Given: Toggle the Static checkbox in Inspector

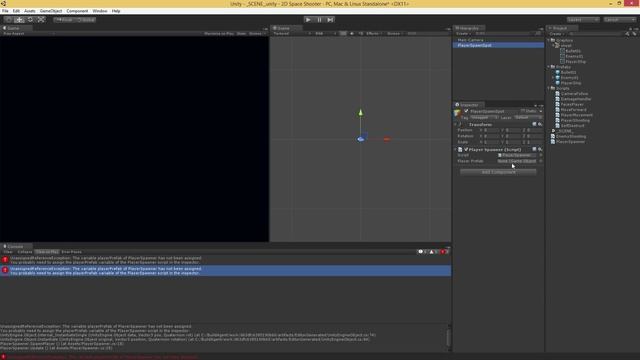Looking at the screenshot, I should point(523,111).
